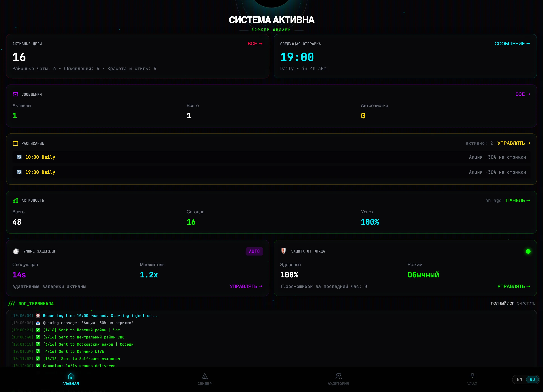Open the ПАНЕЛЬ link in Активность card
Viewport: 543px width, 392px height.
[x=518, y=200]
